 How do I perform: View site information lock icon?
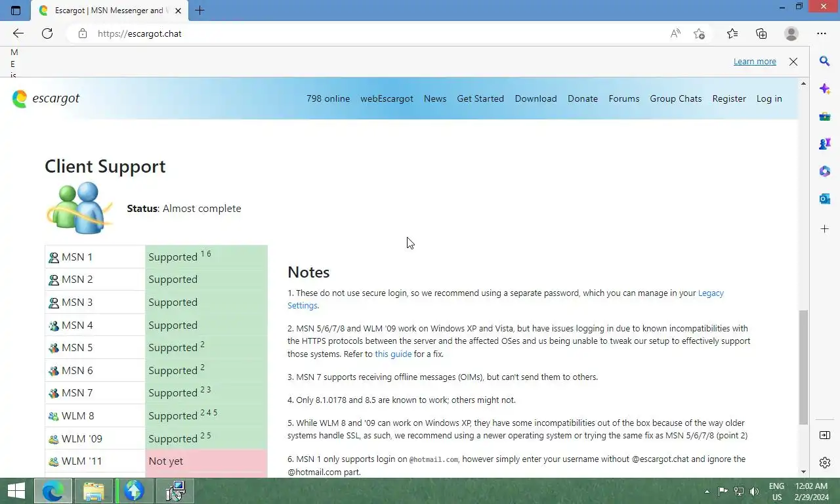[82, 33]
